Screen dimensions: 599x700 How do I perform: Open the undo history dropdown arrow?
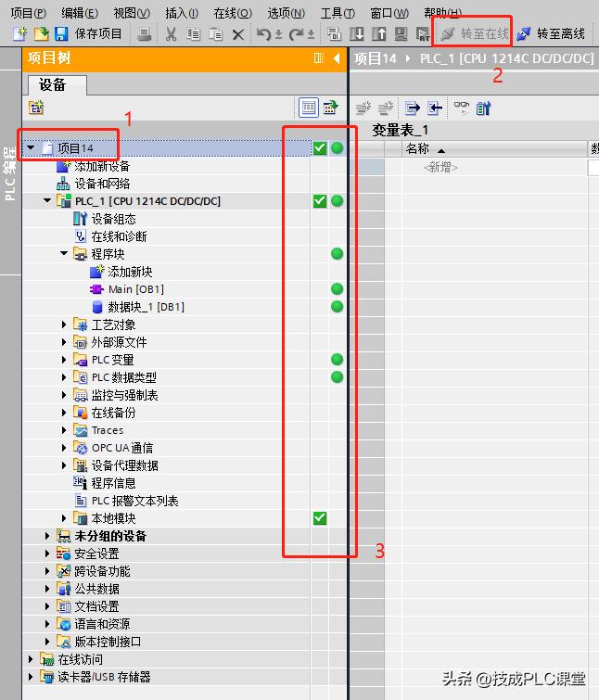(278, 35)
